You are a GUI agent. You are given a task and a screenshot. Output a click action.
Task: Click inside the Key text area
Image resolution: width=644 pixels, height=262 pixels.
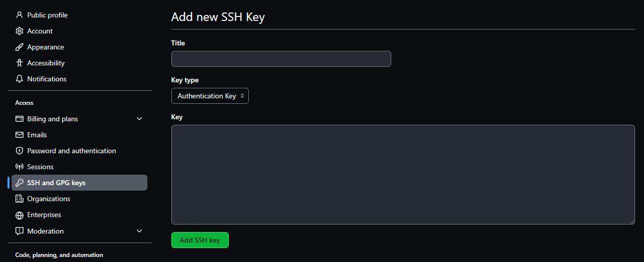[x=403, y=175]
